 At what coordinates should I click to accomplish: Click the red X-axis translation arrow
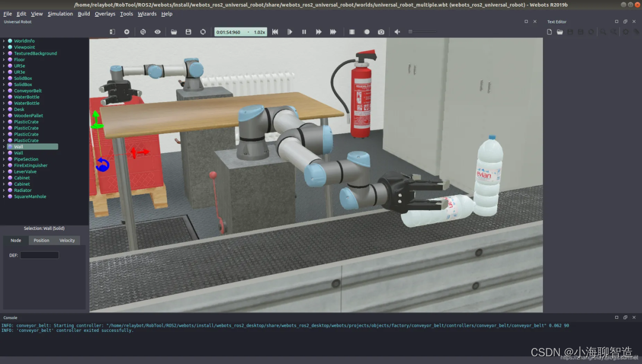[x=141, y=153]
